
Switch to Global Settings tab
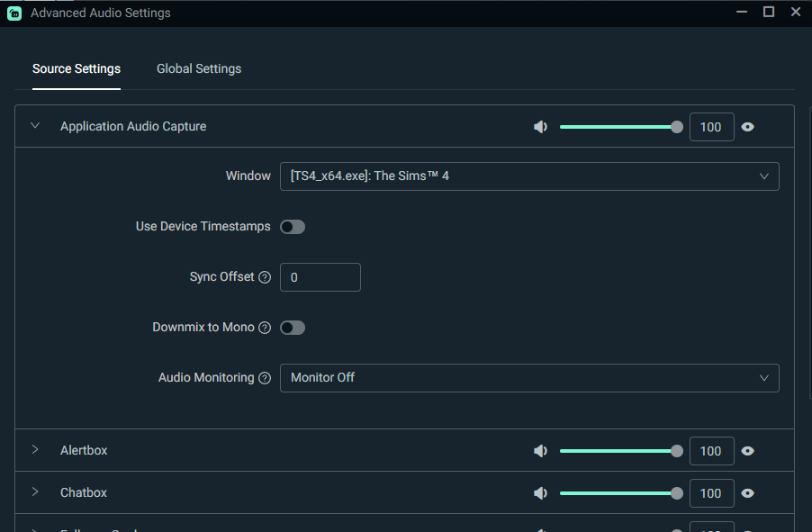pos(199,69)
